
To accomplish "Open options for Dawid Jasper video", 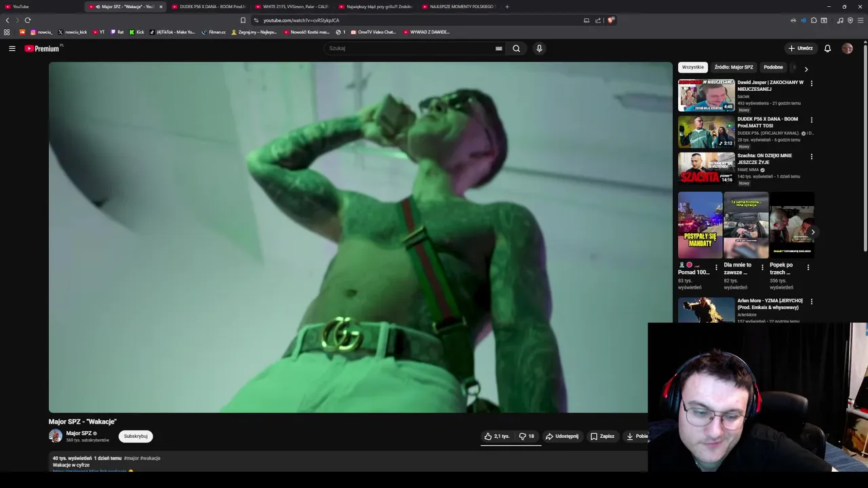I will click(x=811, y=83).
